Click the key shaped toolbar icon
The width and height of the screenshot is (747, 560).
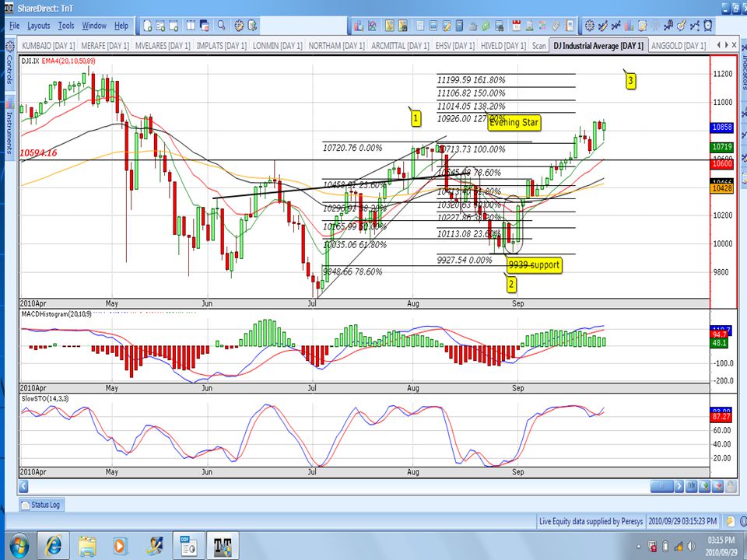682,26
